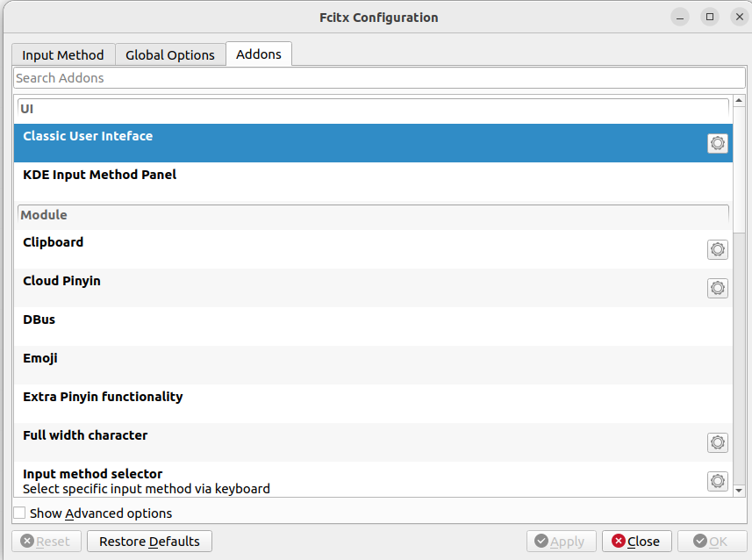Open Input method selector configure gear
752x560 pixels.
tap(717, 481)
